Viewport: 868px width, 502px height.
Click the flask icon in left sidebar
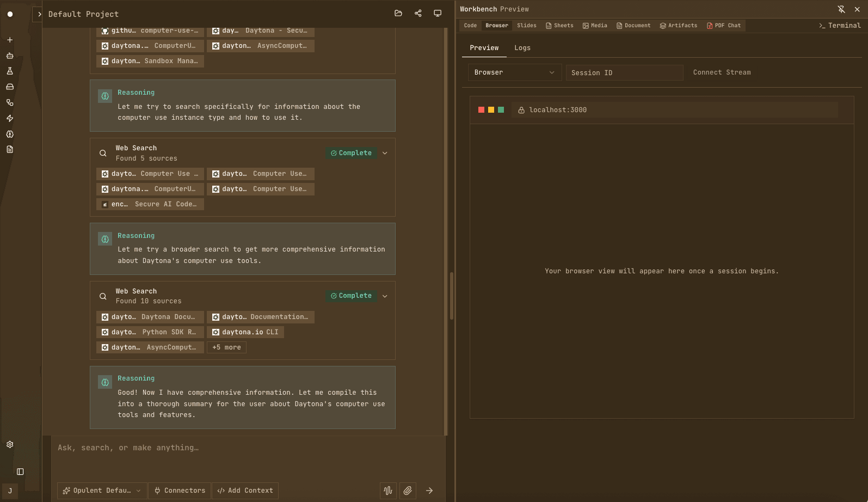click(10, 71)
